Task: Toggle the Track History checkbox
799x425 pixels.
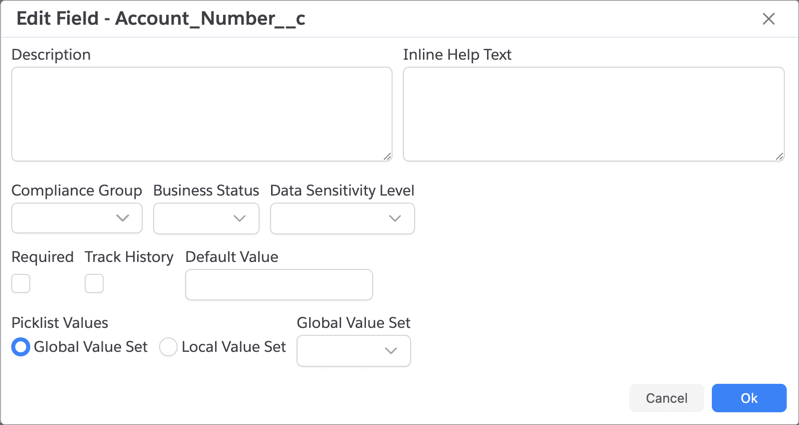Action: (x=94, y=284)
